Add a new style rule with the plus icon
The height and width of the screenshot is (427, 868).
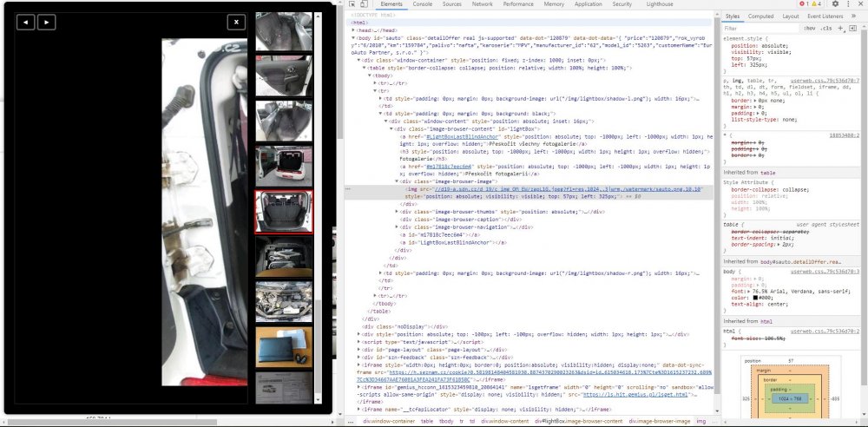(x=840, y=28)
